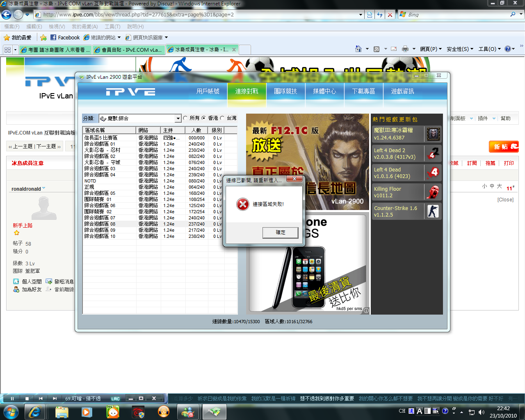Screen dimensions: 525x420
Task: Refresh the page in Internet Explorer
Action: 380,15
